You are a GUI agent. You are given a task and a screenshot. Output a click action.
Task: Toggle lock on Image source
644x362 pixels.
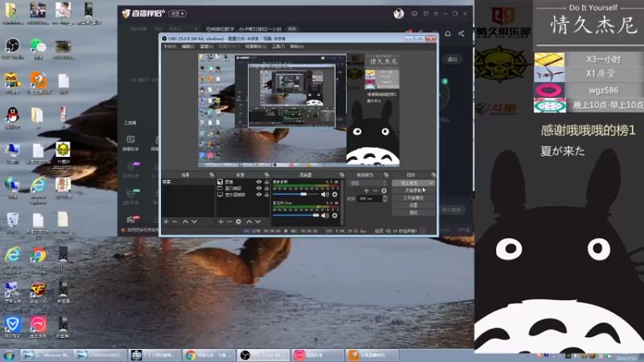click(x=266, y=182)
